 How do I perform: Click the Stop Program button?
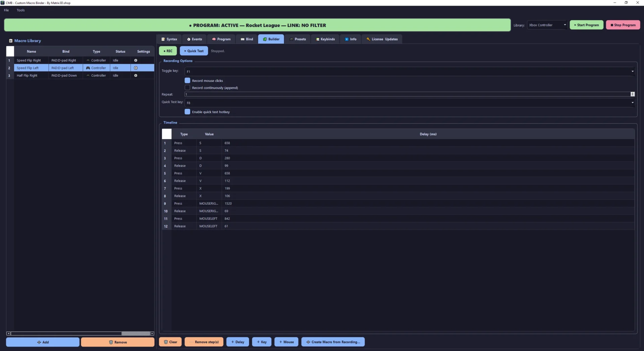623,25
